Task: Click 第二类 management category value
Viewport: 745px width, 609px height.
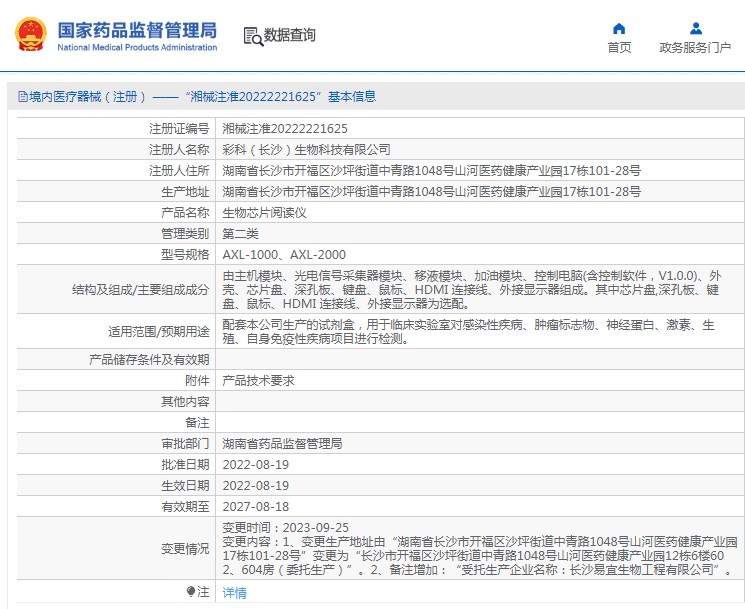Action: [240, 233]
